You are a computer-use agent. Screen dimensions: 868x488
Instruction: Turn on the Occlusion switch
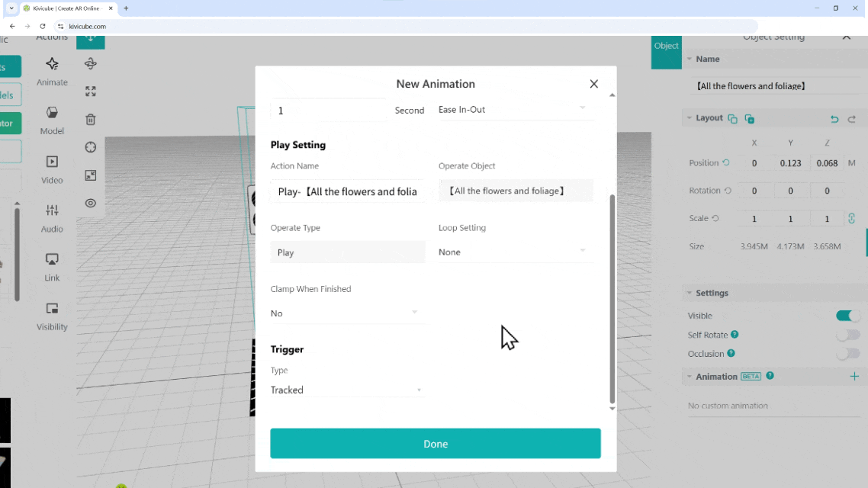click(847, 354)
